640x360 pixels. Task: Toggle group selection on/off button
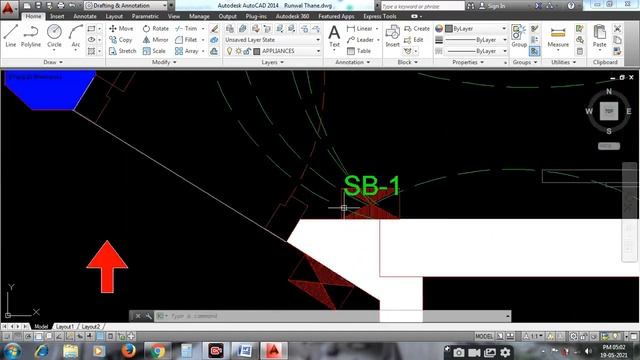pyautogui.click(x=534, y=51)
